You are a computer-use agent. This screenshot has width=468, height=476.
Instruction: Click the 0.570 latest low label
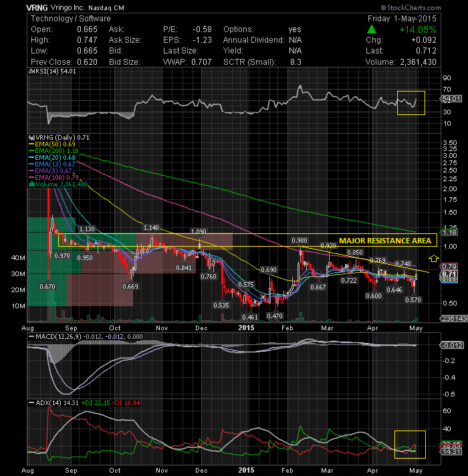tap(413, 300)
